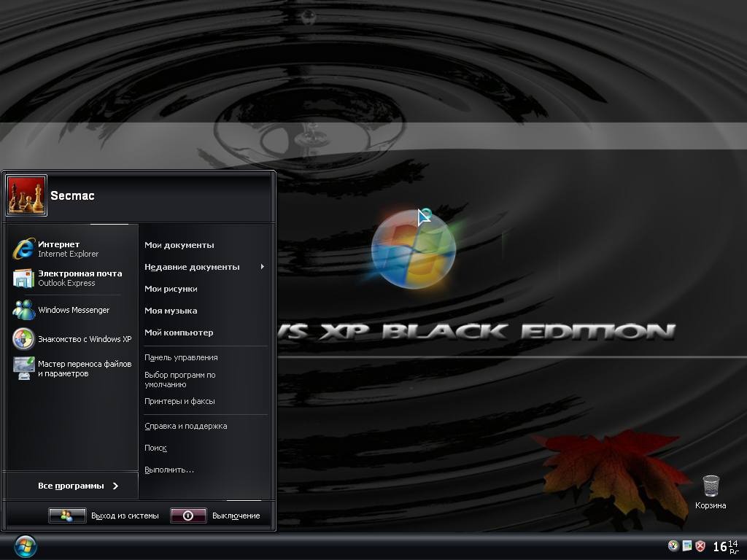
Task: Open Знакомство с Windows XP tour icon
Action: point(24,339)
